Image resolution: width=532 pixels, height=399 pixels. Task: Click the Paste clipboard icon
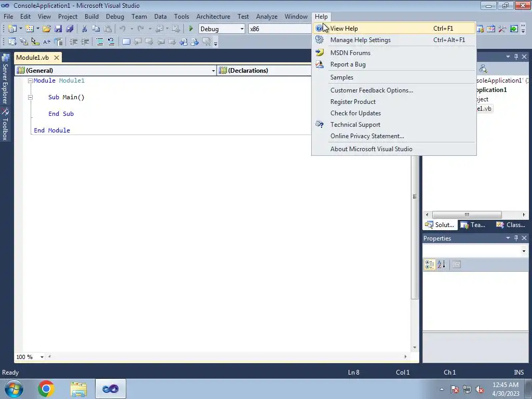108,29
